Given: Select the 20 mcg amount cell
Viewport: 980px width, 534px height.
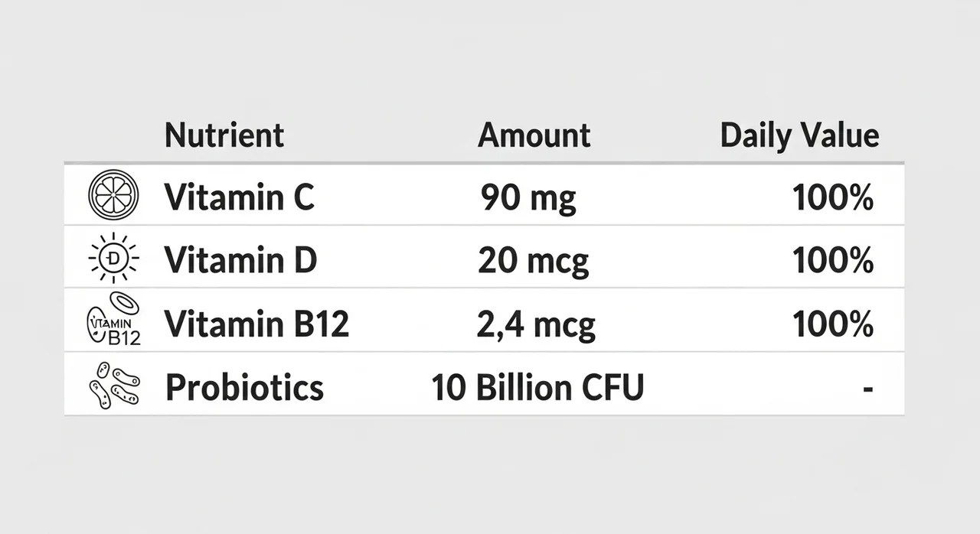Looking at the screenshot, I should (x=534, y=262).
